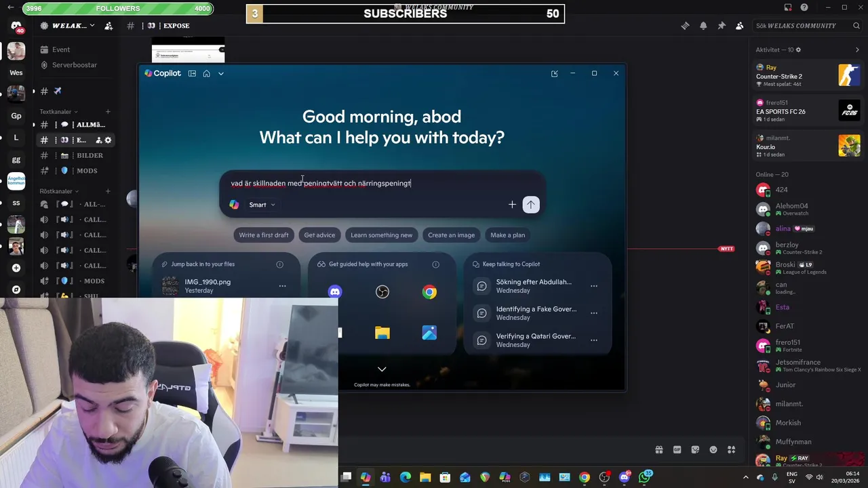Open Copilot attachment plus menu
The image size is (868, 488).
(512, 205)
